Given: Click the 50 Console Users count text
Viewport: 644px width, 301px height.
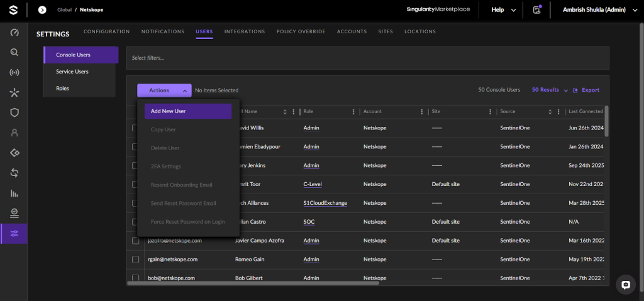Looking at the screenshot, I should (499, 90).
